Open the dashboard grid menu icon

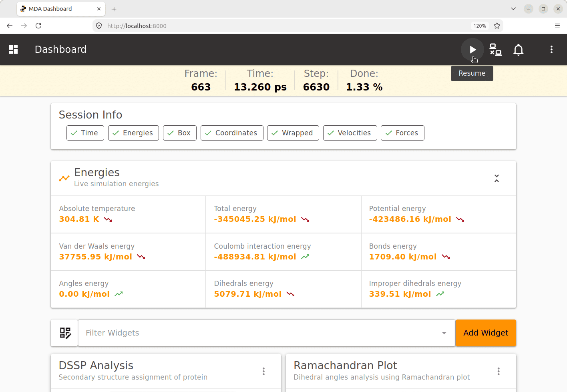pos(14,49)
